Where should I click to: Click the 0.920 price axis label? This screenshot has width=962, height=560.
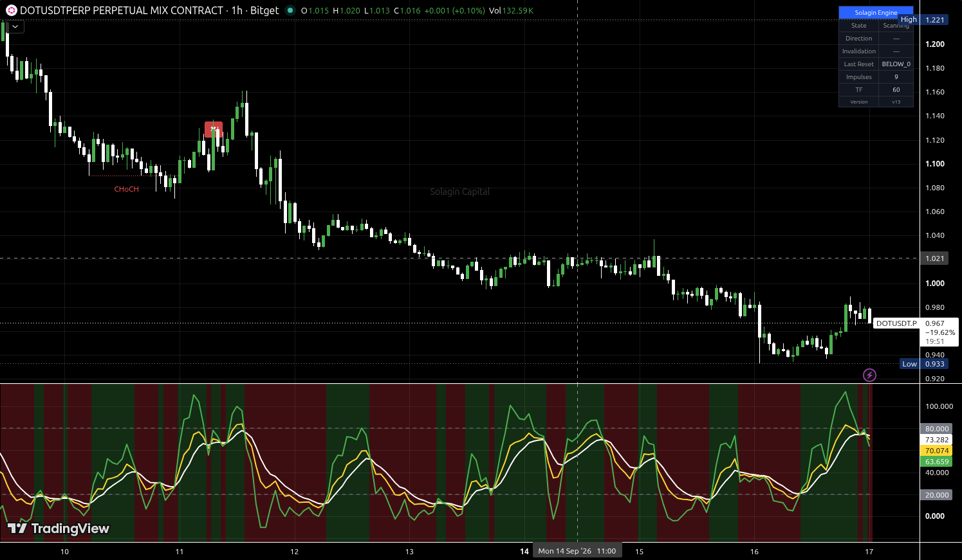[934, 379]
